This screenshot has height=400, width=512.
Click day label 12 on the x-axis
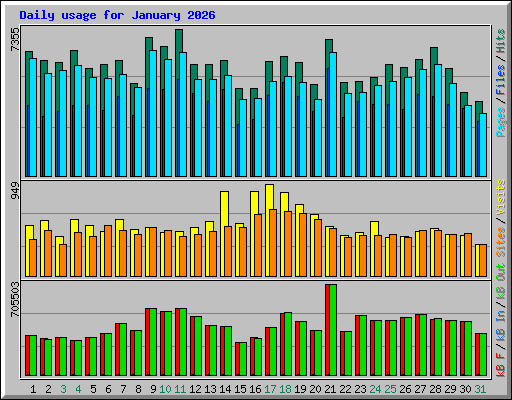click(x=195, y=389)
